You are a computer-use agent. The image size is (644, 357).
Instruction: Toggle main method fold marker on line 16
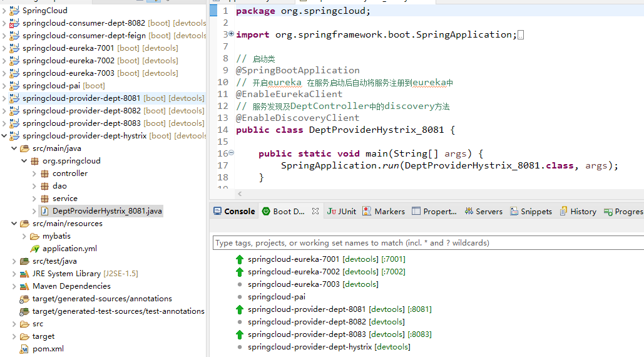[x=231, y=153]
